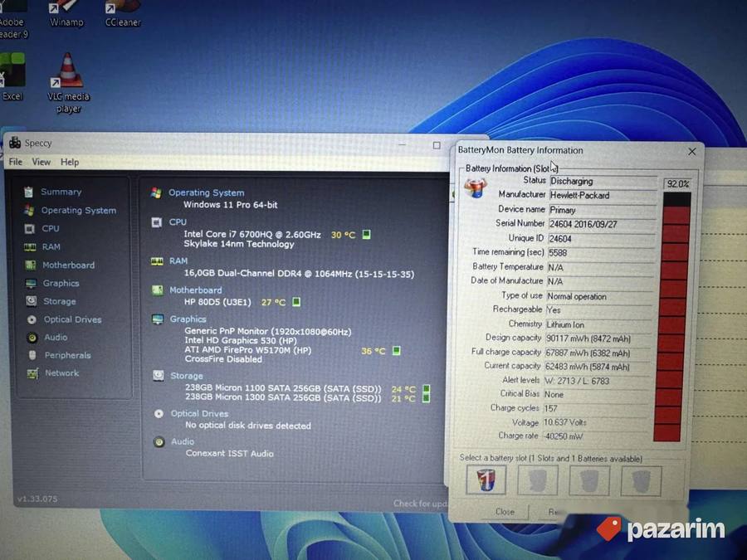747x560 pixels.
Task: Click the CPU chip icon in sidebar
Action: (30, 229)
